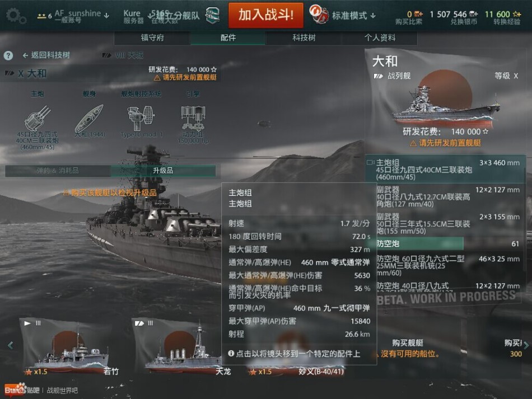Open the settings gear icon
This screenshot has height=399, width=532.
pyautogui.click(x=16, y=16)
